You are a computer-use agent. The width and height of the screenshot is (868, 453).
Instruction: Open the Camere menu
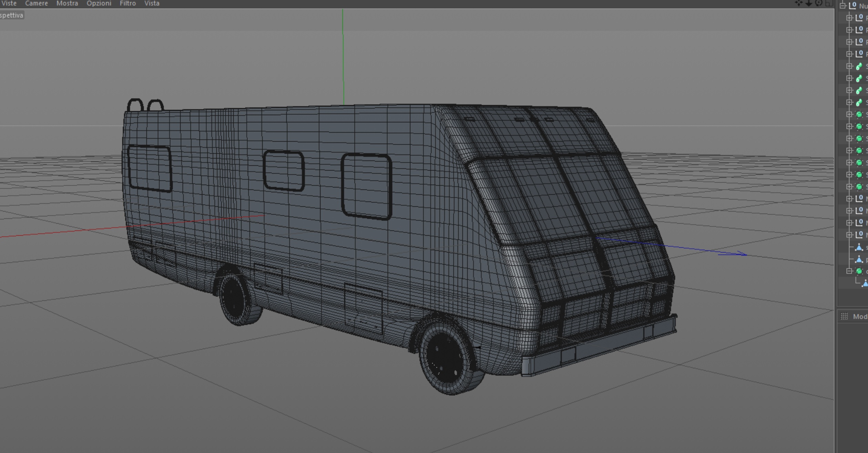tap(36, 3)
